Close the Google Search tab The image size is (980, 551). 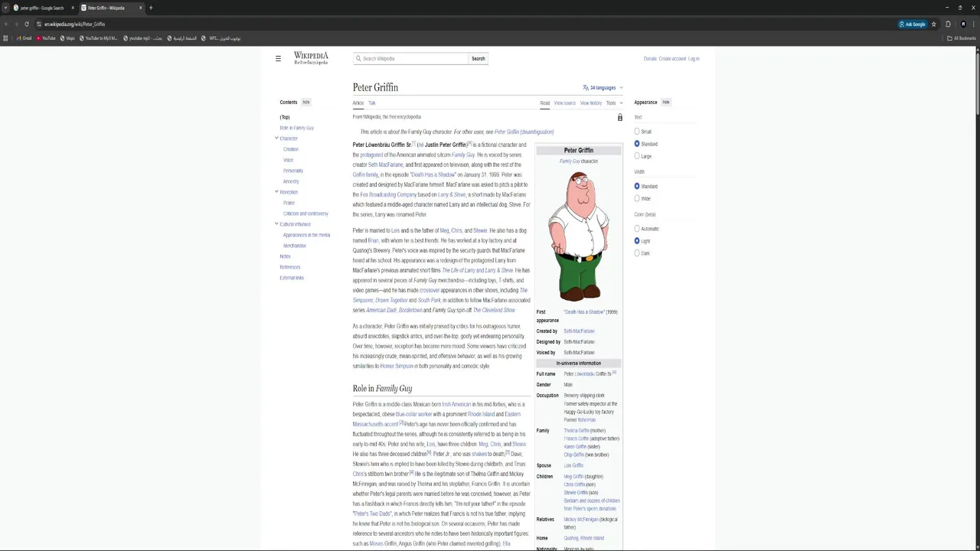(73, 8)
